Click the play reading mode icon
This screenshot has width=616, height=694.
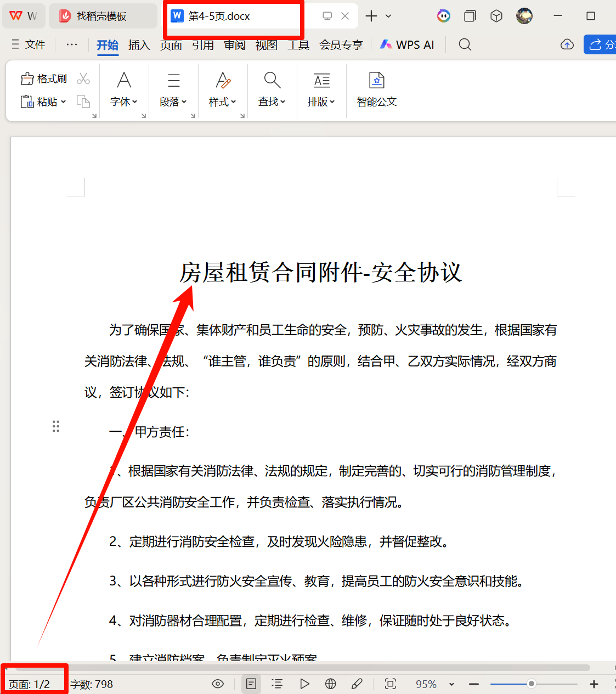click(304, 684)
